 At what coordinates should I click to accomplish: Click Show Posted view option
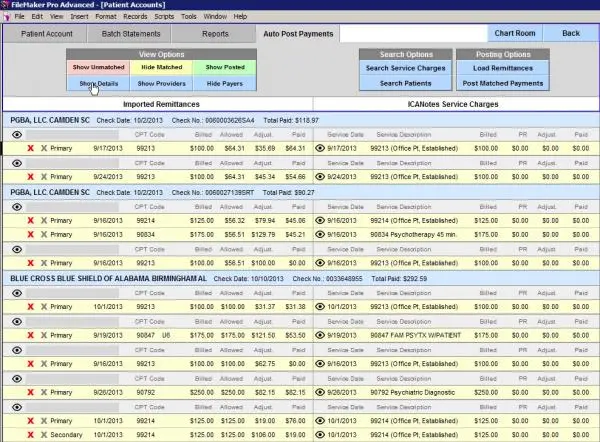click(225, 67)
